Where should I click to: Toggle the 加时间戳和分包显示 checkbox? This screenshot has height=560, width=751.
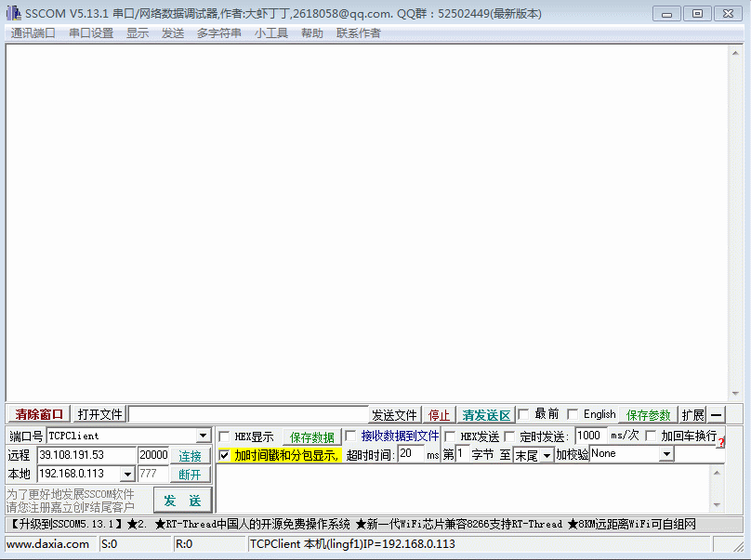coord(224,455)
